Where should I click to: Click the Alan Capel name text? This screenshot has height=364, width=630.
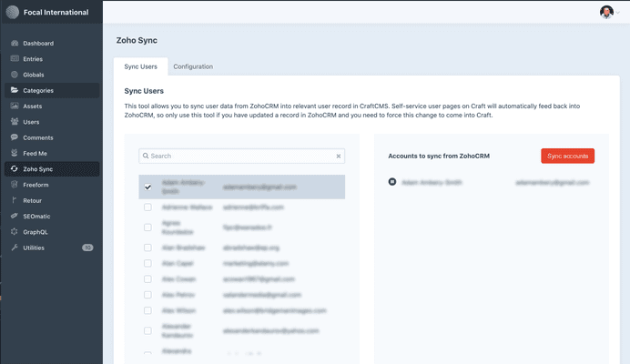coord(178,263)
